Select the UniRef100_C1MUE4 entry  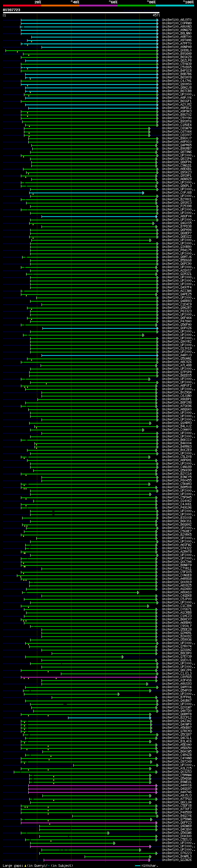177,125
